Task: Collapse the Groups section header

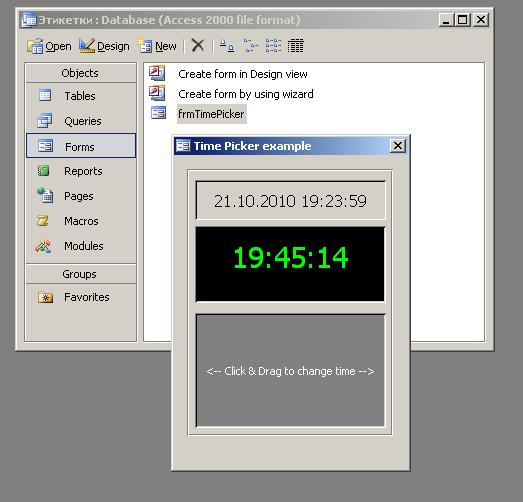Action: coord(81,274)
